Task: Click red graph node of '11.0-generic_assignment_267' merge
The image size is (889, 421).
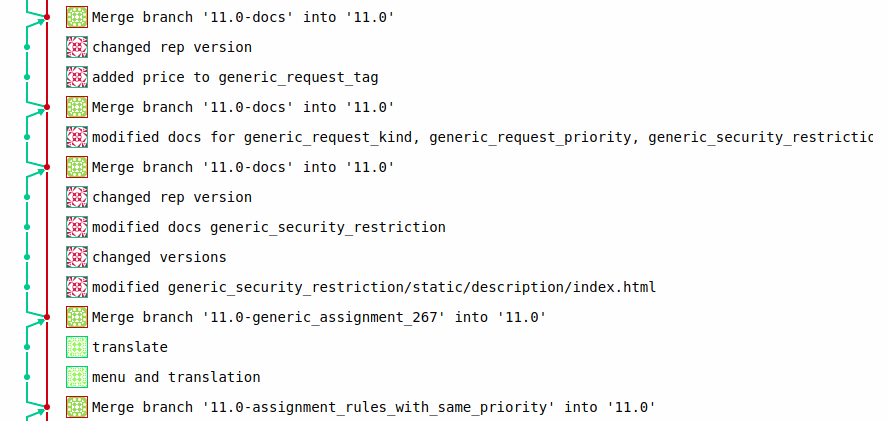Action: point(47,317)
